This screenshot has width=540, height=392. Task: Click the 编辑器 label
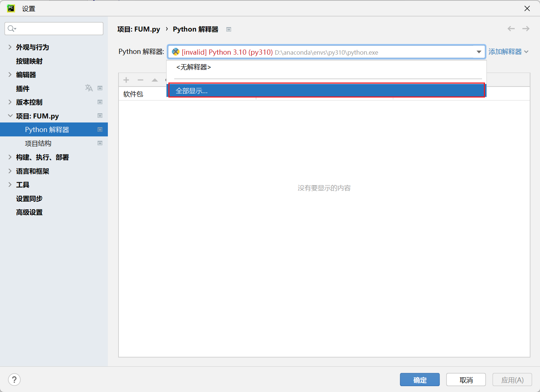pos(26,74)
